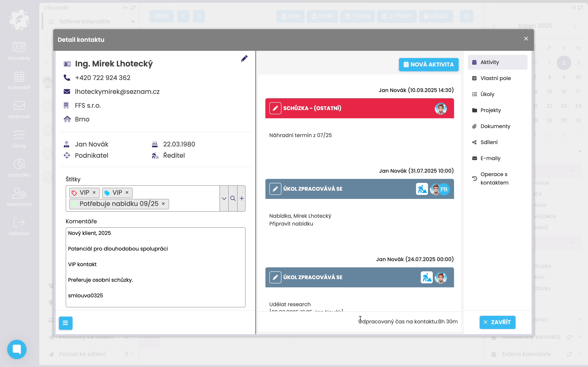Select Operace s kontaktem menu item
Viewport: 588px width, 367px height.
pos(494,178)
